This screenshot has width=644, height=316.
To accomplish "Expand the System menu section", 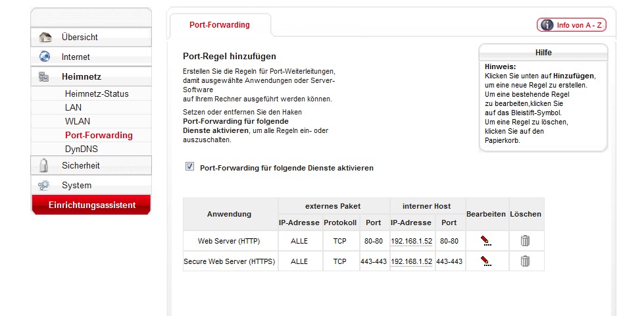I will point(76,186).
